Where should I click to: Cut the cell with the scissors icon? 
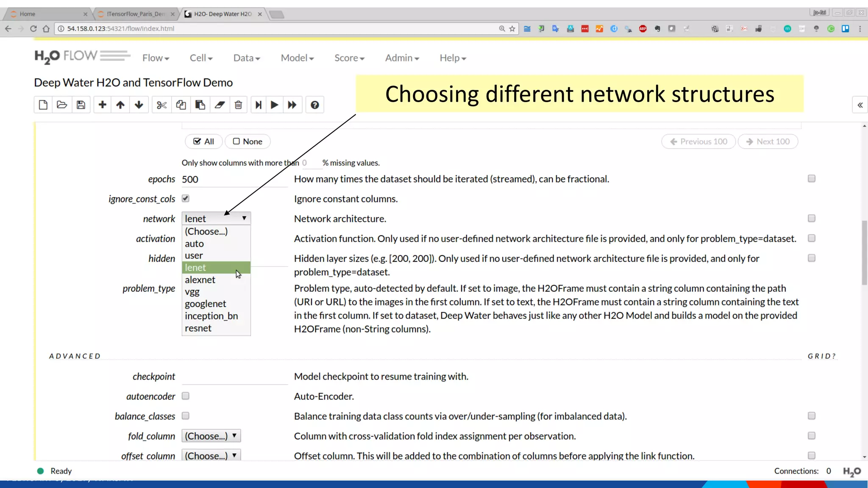[161, 105]
